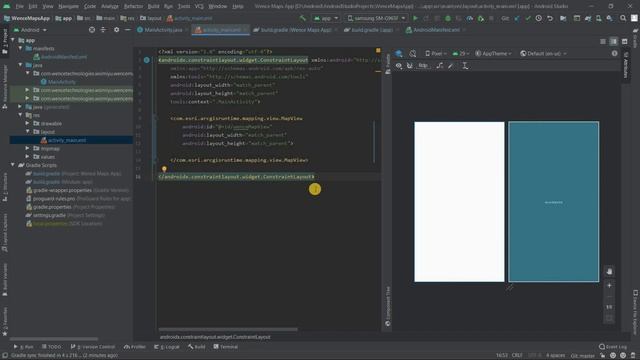Open the app run configuration dropdown
Viewport: 640px width, 360px height.
(x=325, y=18)
